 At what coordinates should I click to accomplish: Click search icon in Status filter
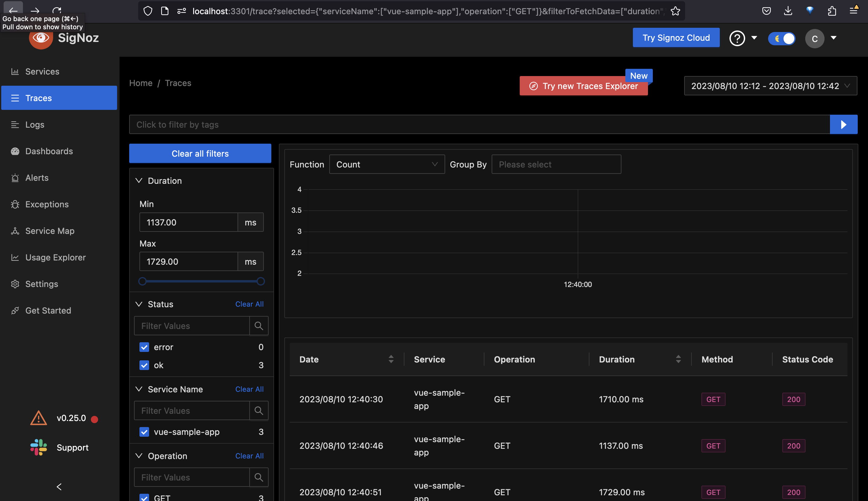click(259, 326)
